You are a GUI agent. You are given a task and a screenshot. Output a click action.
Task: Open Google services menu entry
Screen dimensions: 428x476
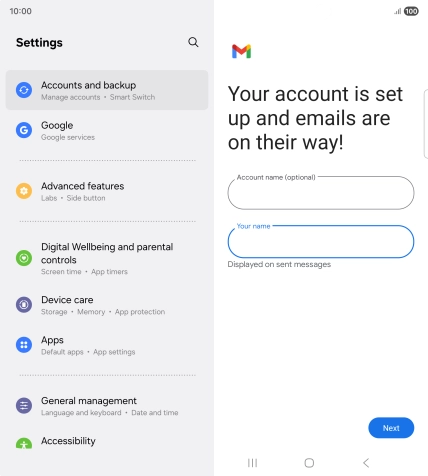click(x=107, y=130)
